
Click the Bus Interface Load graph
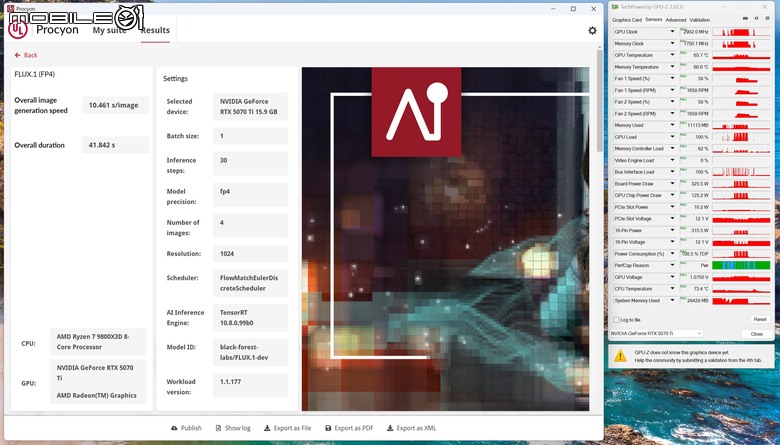741,172
